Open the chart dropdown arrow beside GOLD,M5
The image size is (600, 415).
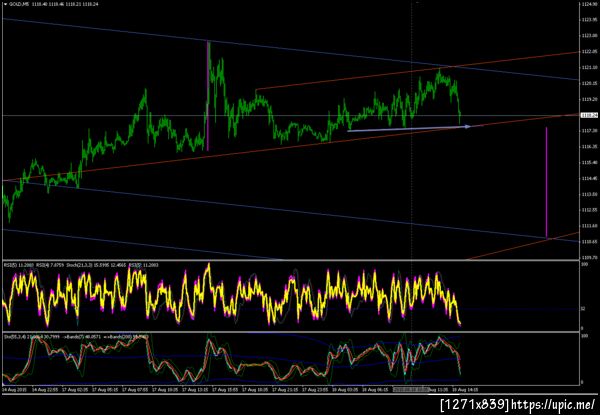(x=4, y=4)
